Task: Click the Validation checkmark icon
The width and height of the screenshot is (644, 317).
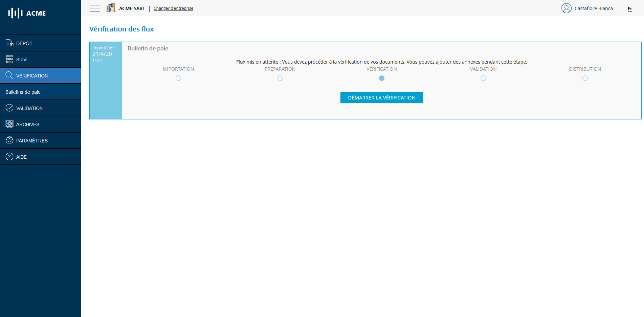Action: coord(9,108)
